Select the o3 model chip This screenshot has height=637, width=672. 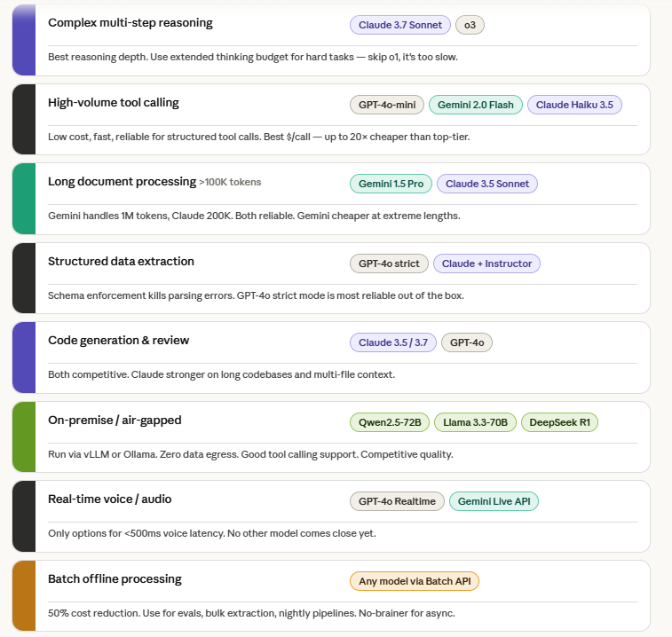coord(470,25)
